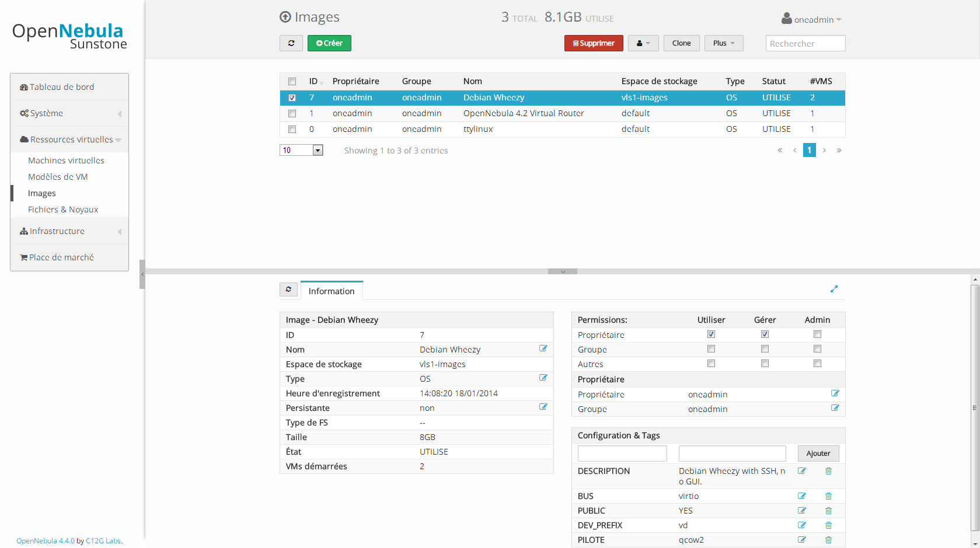Image resolution: width=980 pixels, height=548 pixels.
Task: Open Machines virtuelles in sidebar
Action: [66, 160]
